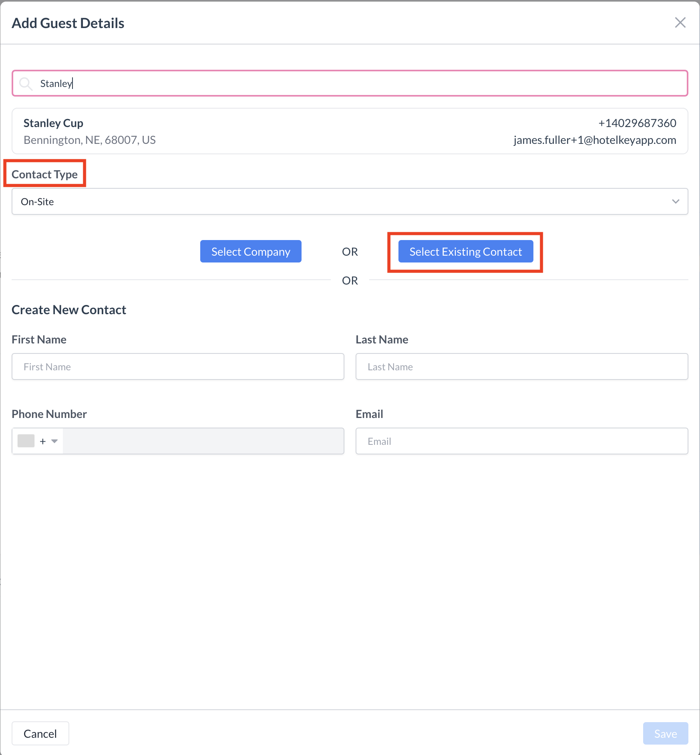
Task: Click the search magnifier icon
Action: [26, 83]
